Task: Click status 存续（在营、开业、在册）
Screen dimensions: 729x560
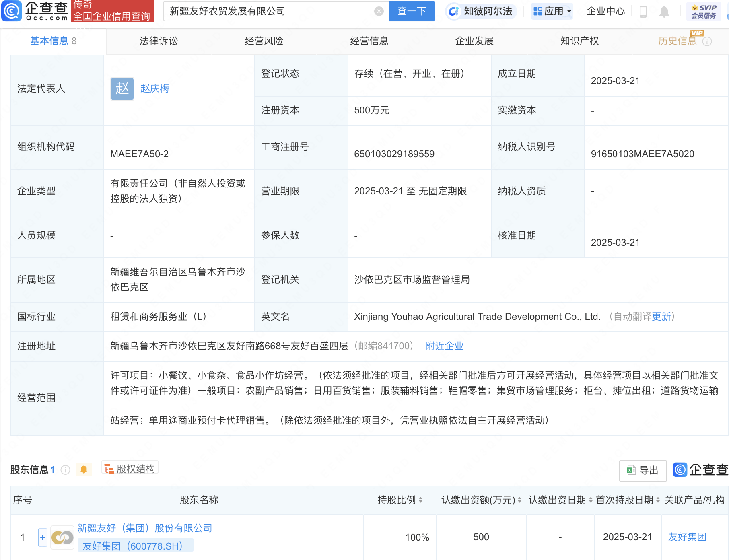Action: (410, 74)
